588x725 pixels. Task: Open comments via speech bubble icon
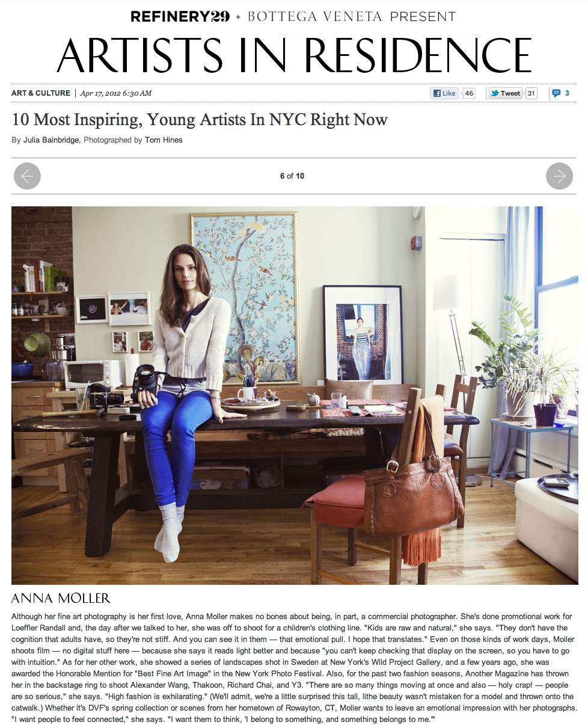(556, 93)
